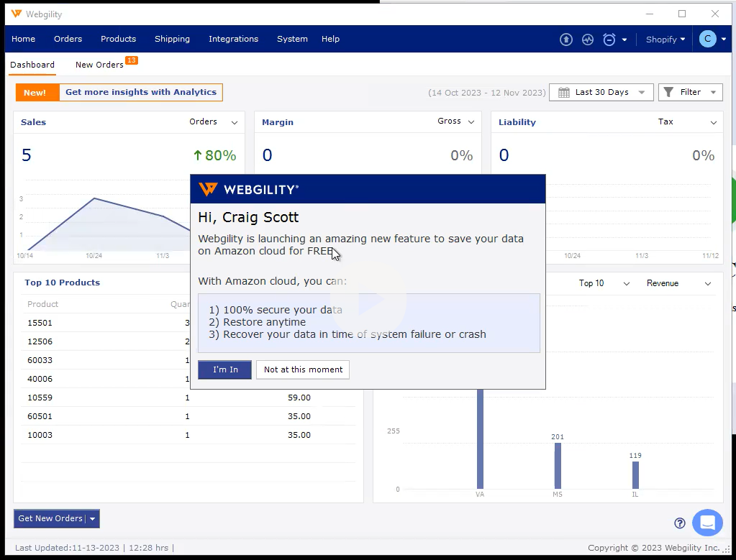Click the orange 13 new orders badge
This screenshot has width=736, height=560.
point(132,60)
